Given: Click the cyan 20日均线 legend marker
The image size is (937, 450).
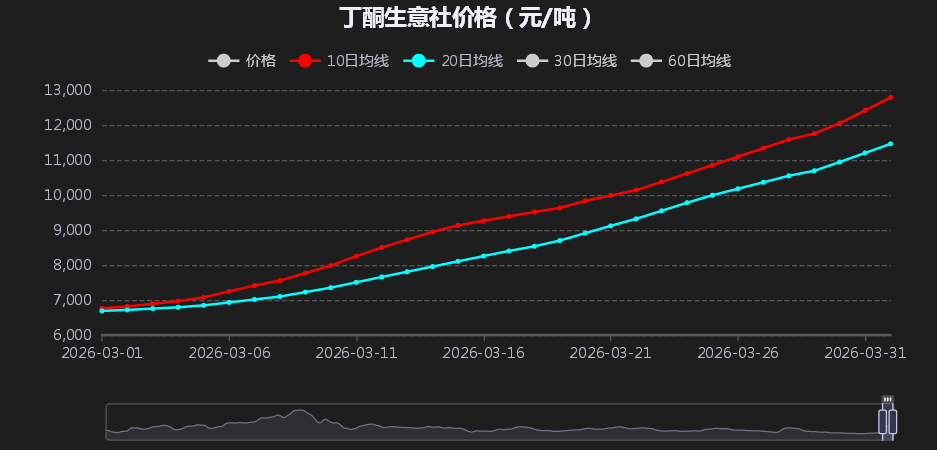Looking at the screenshot, I should 419,61.
